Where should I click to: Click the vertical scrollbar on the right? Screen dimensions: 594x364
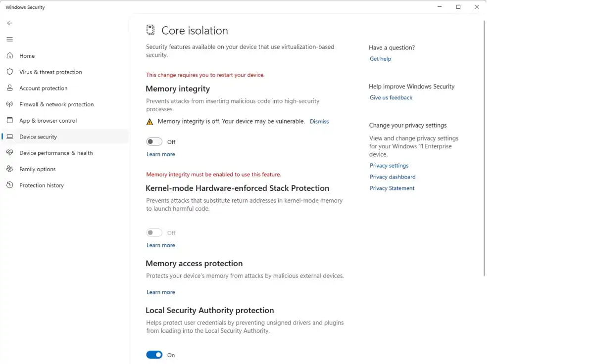point(484,148)
